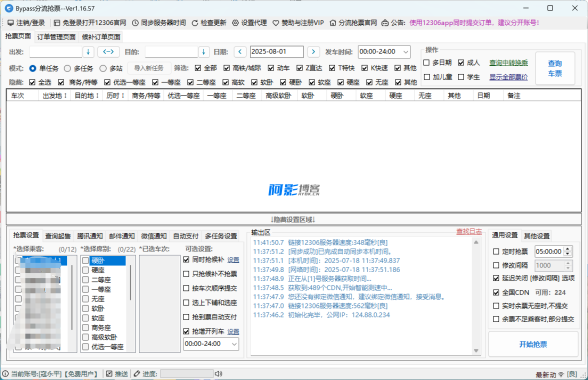Open the 查询配置 settings tab
This screenshot has height=380, width=588.
pyautogui.click(x=58, y=236)
